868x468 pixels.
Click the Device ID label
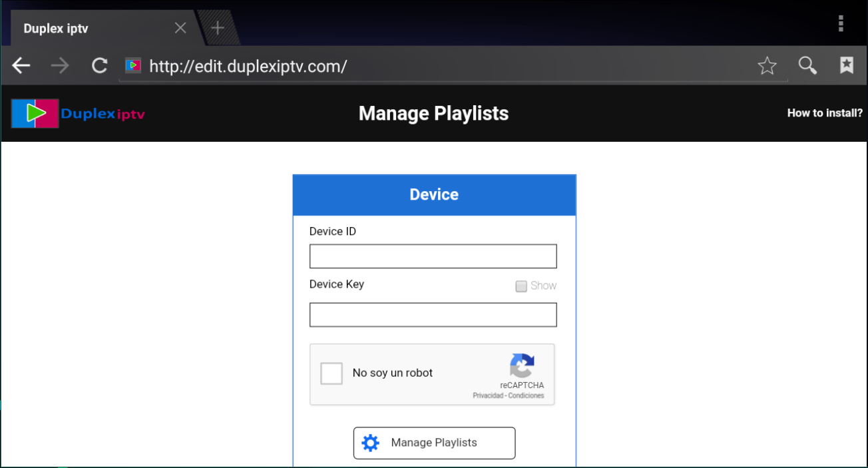(x=333, y=232)
